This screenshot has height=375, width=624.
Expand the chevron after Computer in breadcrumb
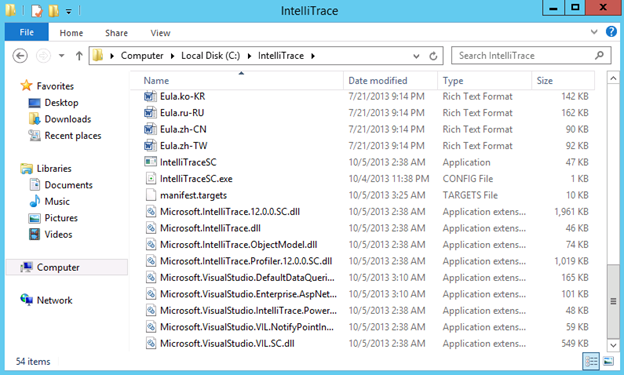[172, 56]
